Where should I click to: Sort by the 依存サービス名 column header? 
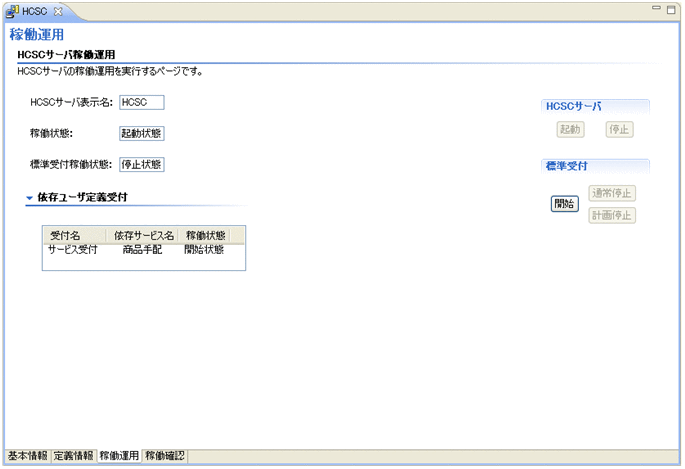pyautogui.click(x=143, y=236)
